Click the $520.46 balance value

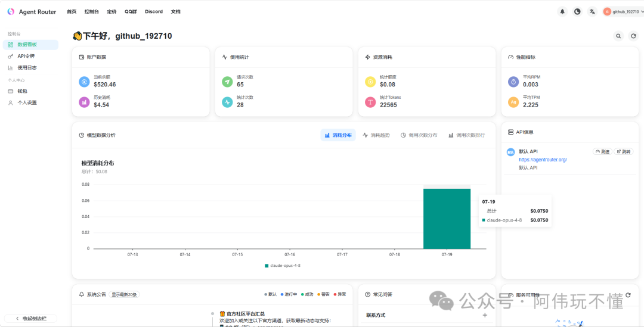click(x=105, y=85)
